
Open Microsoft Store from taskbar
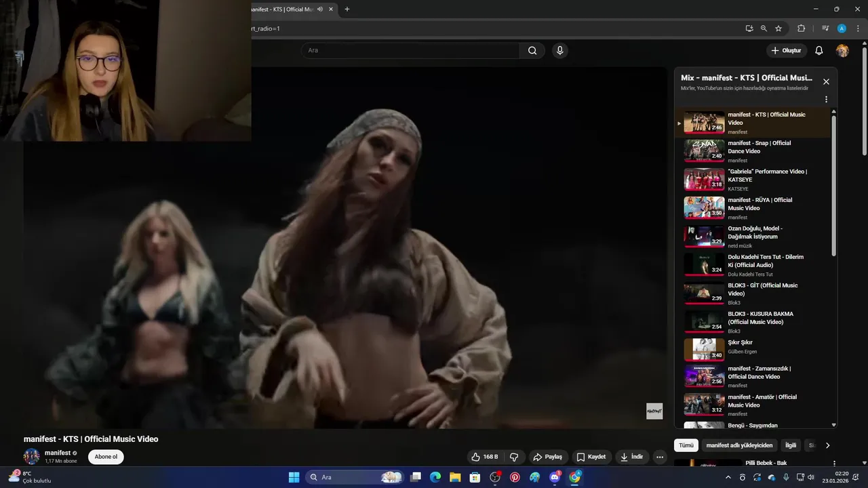[475, 477]
